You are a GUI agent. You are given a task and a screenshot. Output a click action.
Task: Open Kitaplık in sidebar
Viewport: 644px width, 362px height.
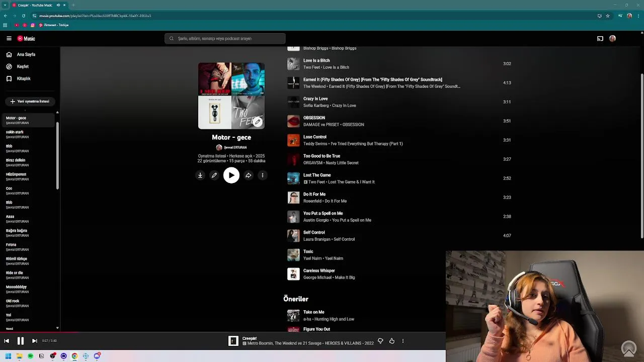(x=24, y=78)
